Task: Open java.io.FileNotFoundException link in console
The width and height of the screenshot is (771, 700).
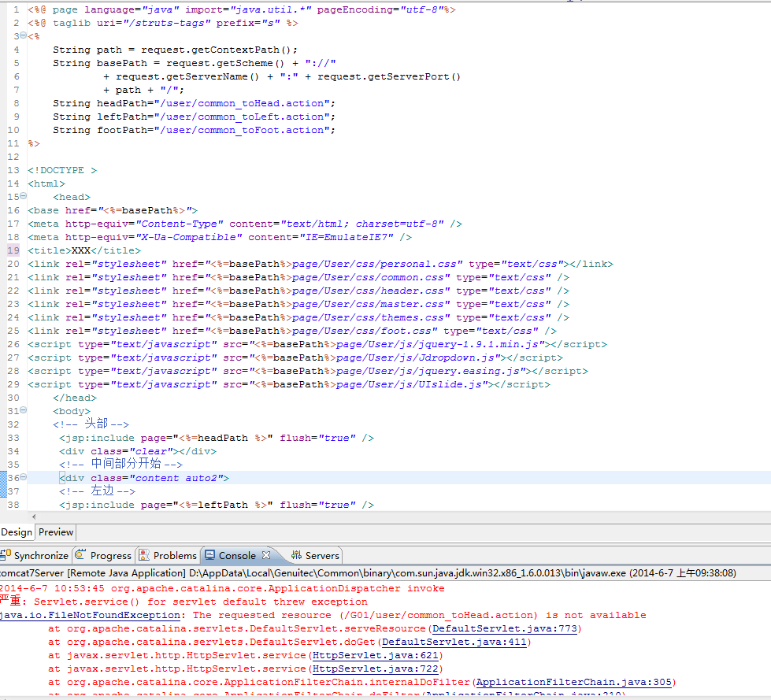Action: point(90,616)
